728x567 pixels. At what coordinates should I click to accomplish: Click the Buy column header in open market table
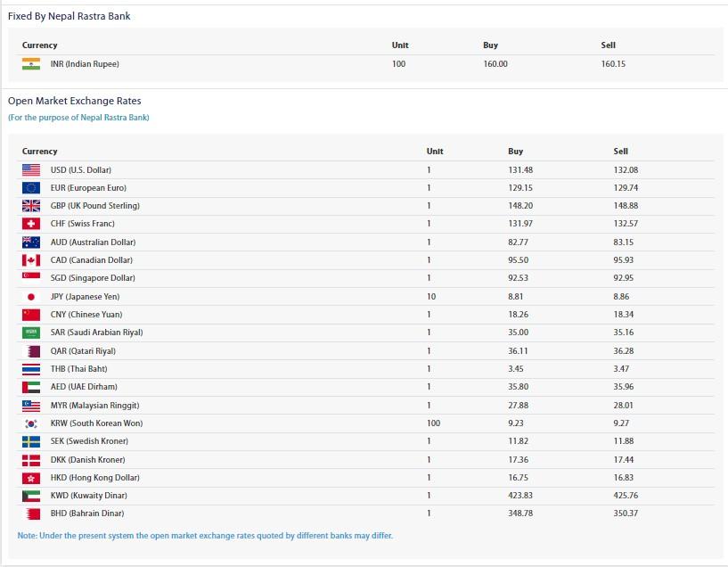pyautogui.click(x=515, y=152)
